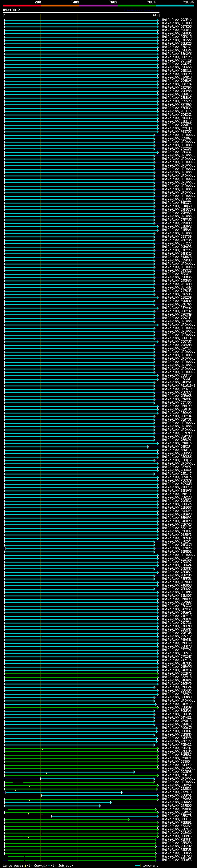Select the UniRef100_C1BUP2 label
This screenshot has height=868, width=197.
pyautogui.click(x=176, y=226)
